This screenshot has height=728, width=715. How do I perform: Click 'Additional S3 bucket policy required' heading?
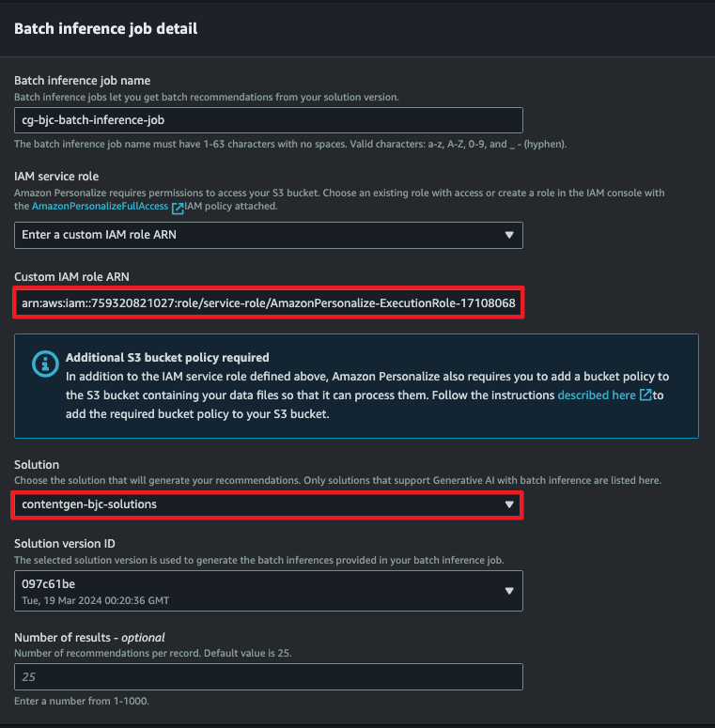[167, 358]
